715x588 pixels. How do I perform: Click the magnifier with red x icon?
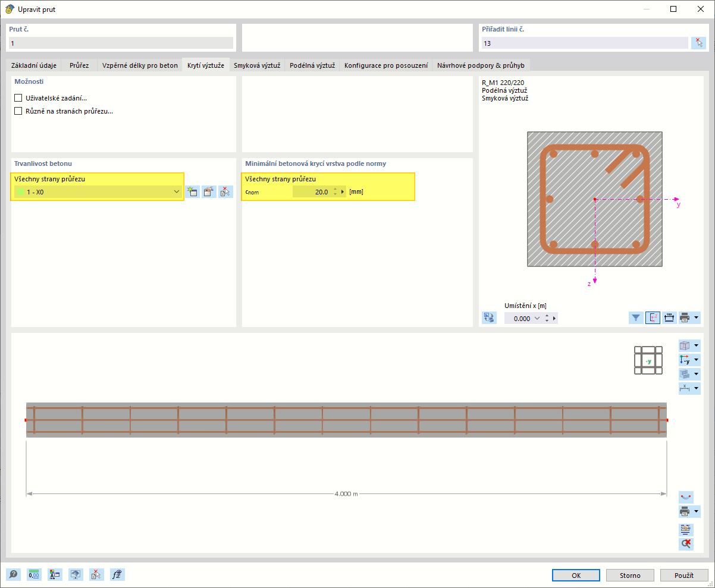click(x=686, y=543)
